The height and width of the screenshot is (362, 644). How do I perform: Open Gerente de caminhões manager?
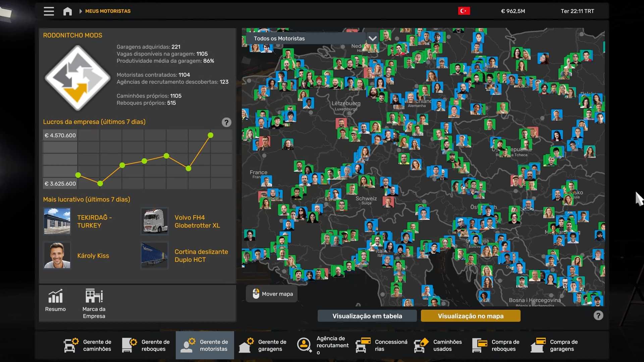(x=88, y=345)
